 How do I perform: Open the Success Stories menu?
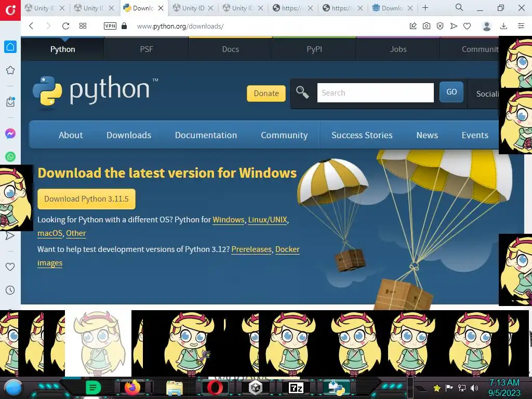[362, 135]
